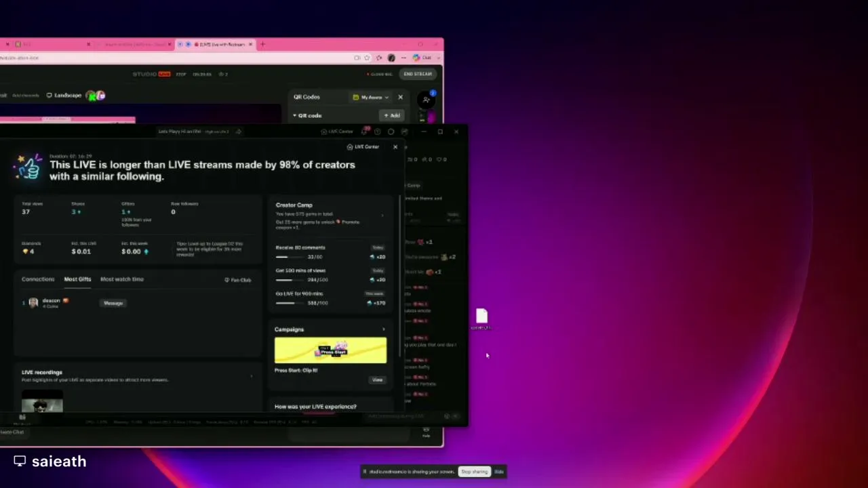This screenshot has height=488, width=868.
Task: Expand the LIVE recordings section arrow
Action: [252, 376]
